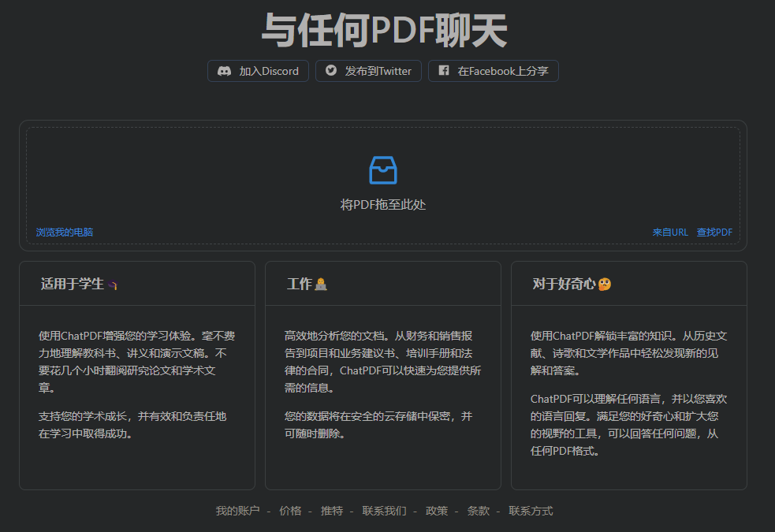Visit the 推特 footer link
This screenshot has width=775, height=532.
click(332, 511)
